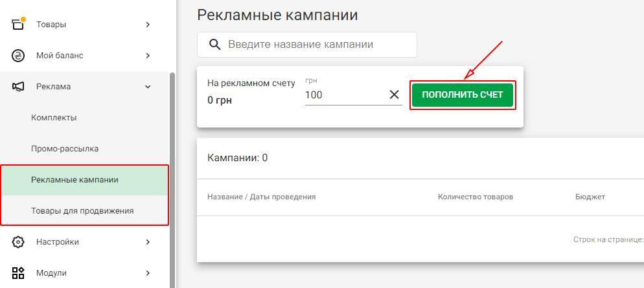
Task: Click the magnifier search icon
Action: click(x=215, y=44)
